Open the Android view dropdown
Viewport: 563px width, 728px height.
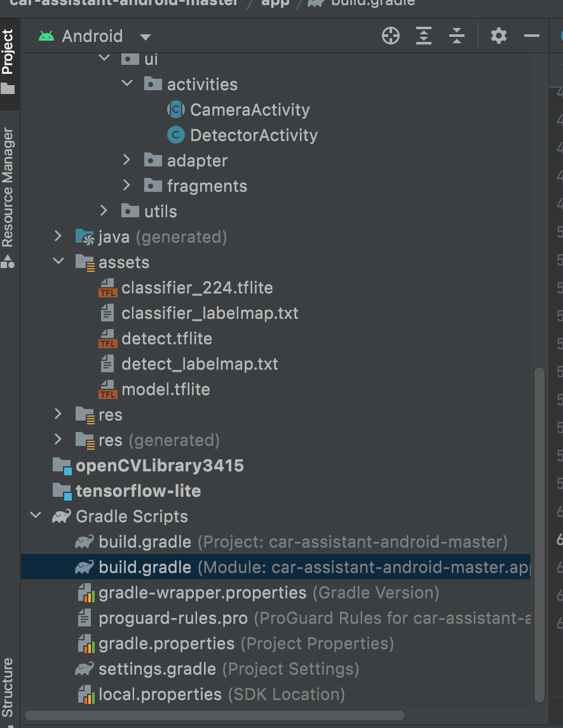(x=146, y=37)
